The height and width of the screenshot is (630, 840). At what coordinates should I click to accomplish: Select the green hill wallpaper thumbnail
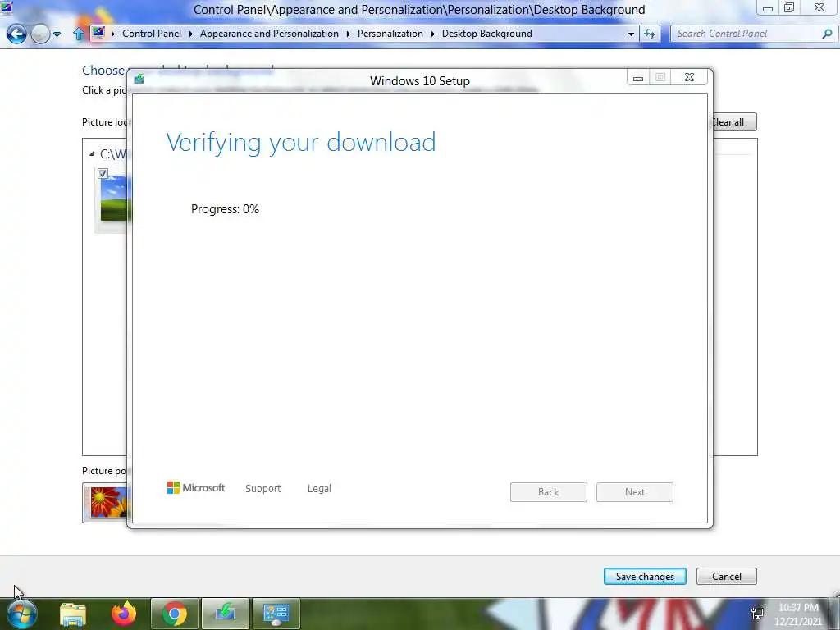click(114, 199)
